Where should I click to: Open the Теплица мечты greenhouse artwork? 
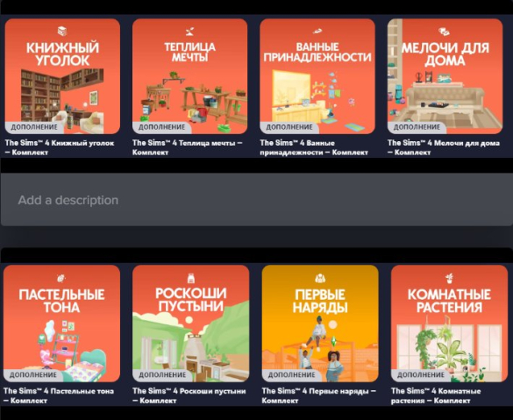pos(189,76)
